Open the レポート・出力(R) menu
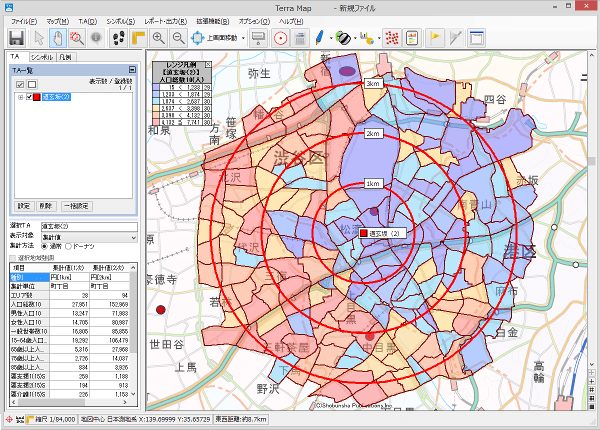The height and width of the screenshot is (430, 600). click(165, 21)
